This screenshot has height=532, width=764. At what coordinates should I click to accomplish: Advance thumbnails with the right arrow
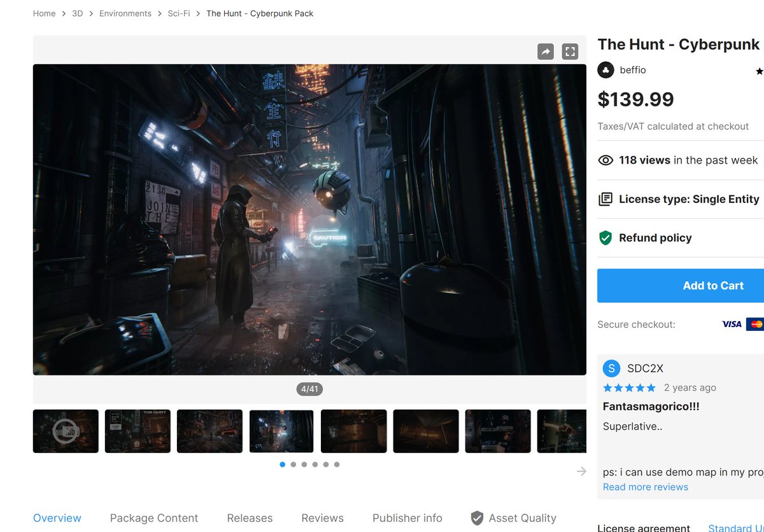(581, 471)
